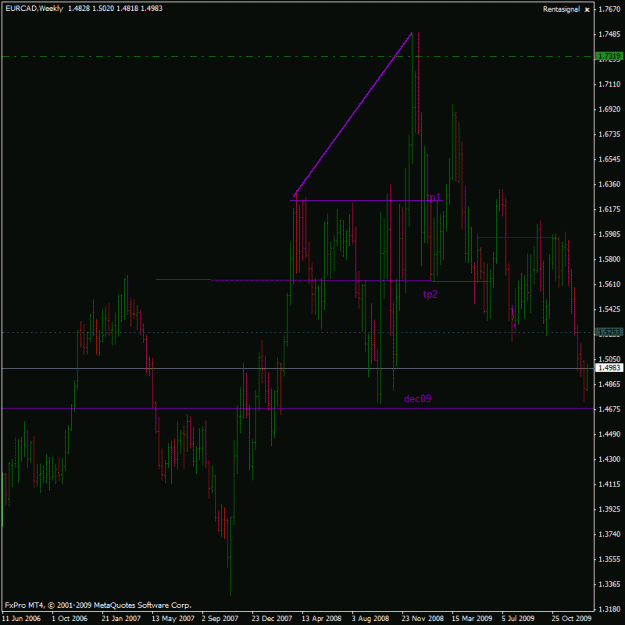Image resolution: width=625 pixels, height=625 pixels.
Task: Click the 1.4490 price axis label
Action: pos(610,434)
